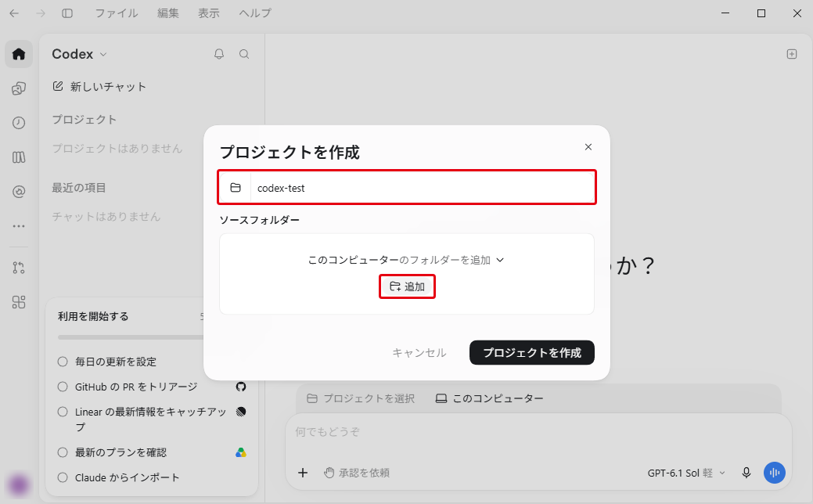813x504 pixels.
Task: Open the pull requests branch icon
Action: click(19, 268)
